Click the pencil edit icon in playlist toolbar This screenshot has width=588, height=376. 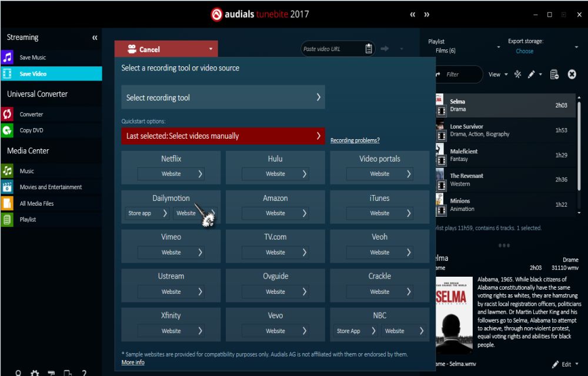tap(531, 75)
